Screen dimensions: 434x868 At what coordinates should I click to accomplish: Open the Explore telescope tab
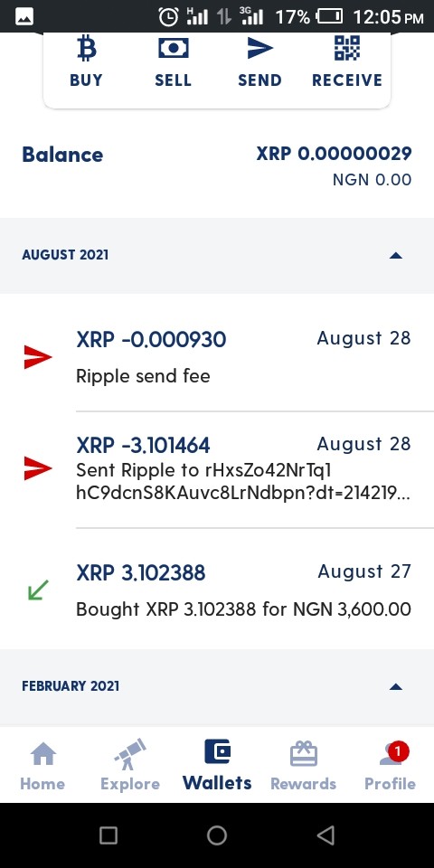click(x=130, y=766)
